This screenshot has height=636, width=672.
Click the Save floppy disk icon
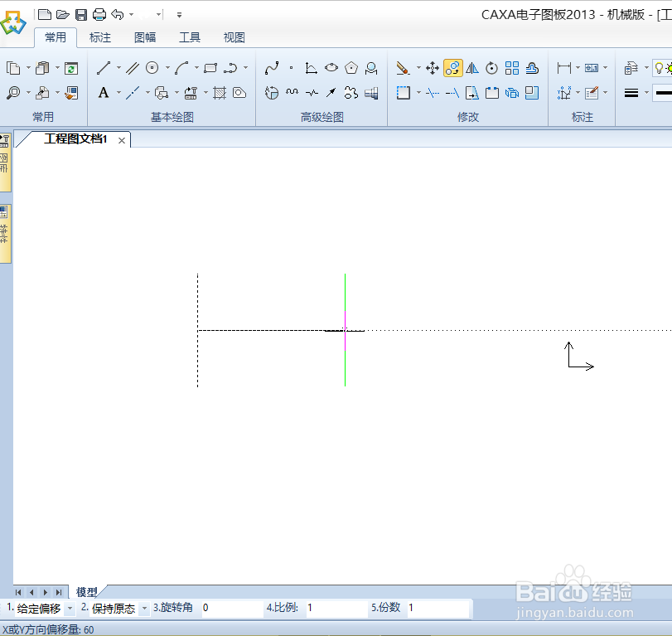pyautogui.click(x=81, y=15)
